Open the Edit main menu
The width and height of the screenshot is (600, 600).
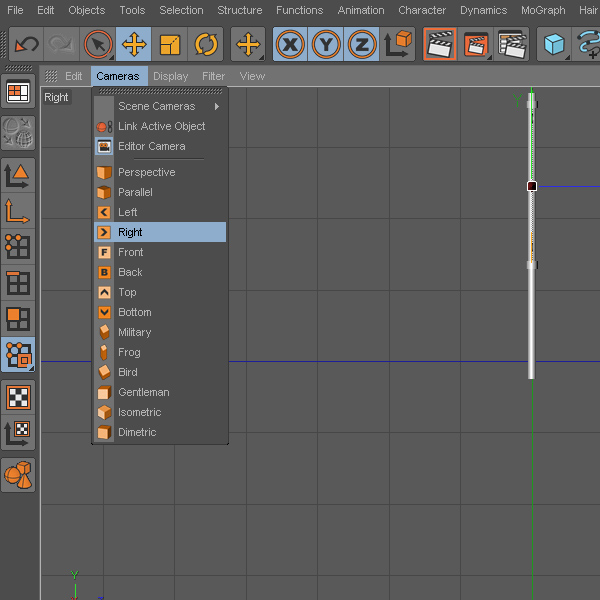46,10
